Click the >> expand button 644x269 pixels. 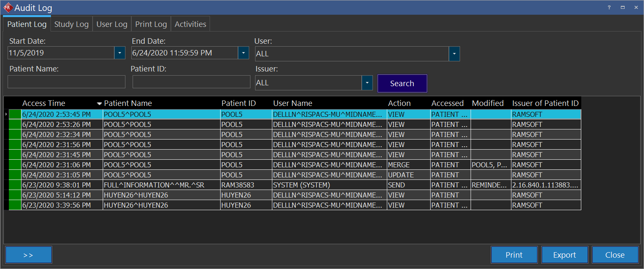coord(29,255)
